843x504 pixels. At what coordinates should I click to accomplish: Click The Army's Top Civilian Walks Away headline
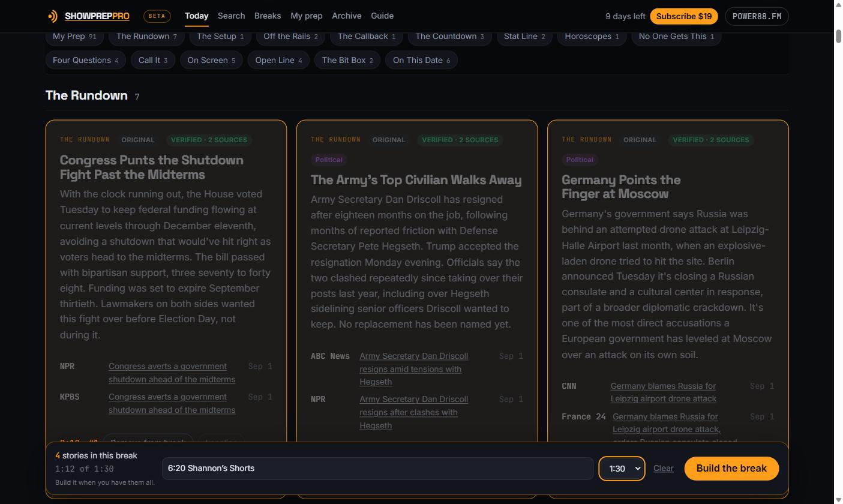point(416,180)
